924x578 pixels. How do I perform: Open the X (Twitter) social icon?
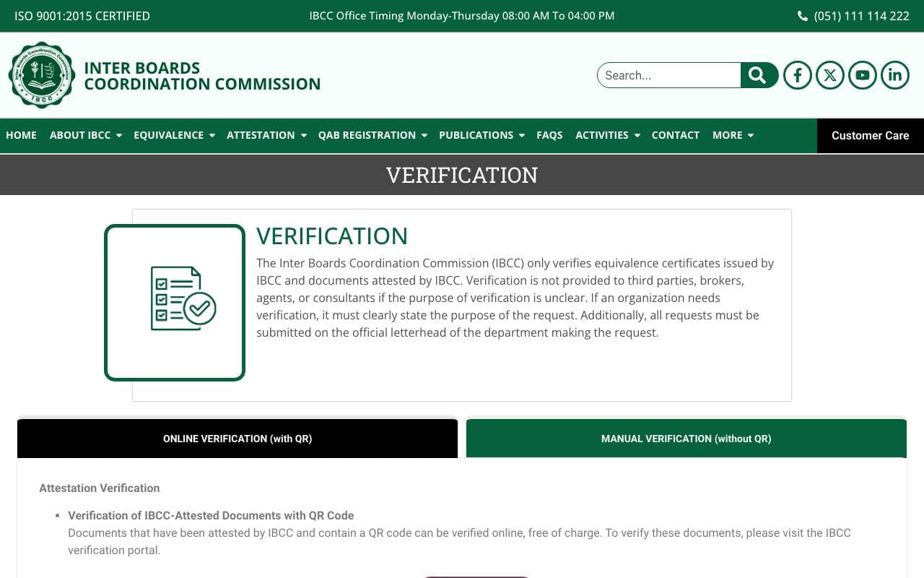pyautogui.click(x=830, y=75)
